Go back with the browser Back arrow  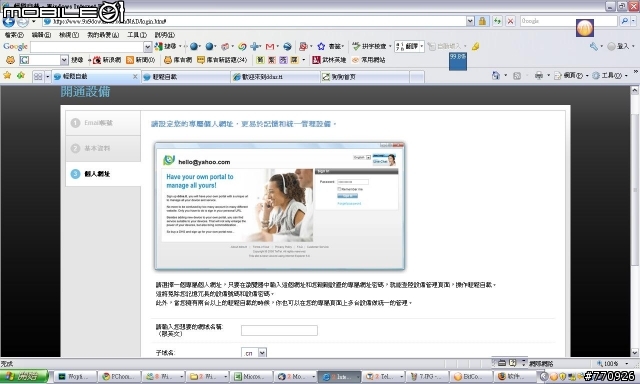click(9, 22)
